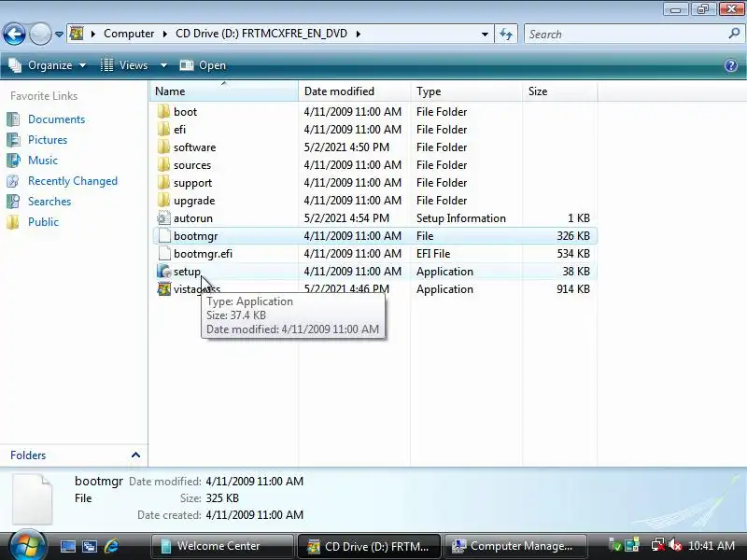Select the autorun setup information icon
Viewport: 747px width, 560px height.
pos(163,218)
